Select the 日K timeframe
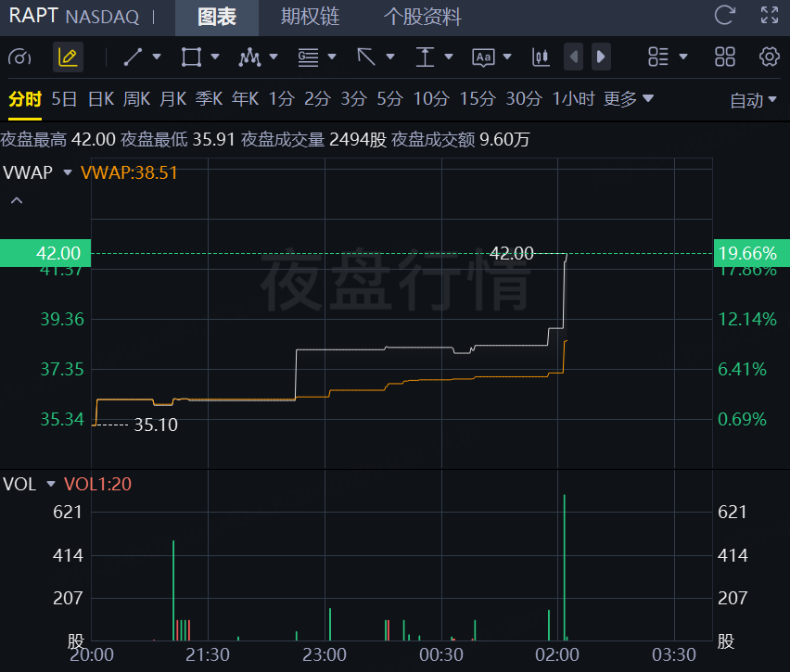This screenshot has width=790, height=672. 101,99
